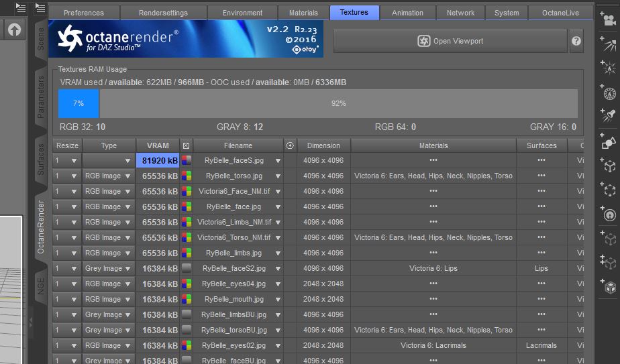Click the Surfaces column header
Image resolution: width=620 pixels, height=364 pixels.
(541, 146)
